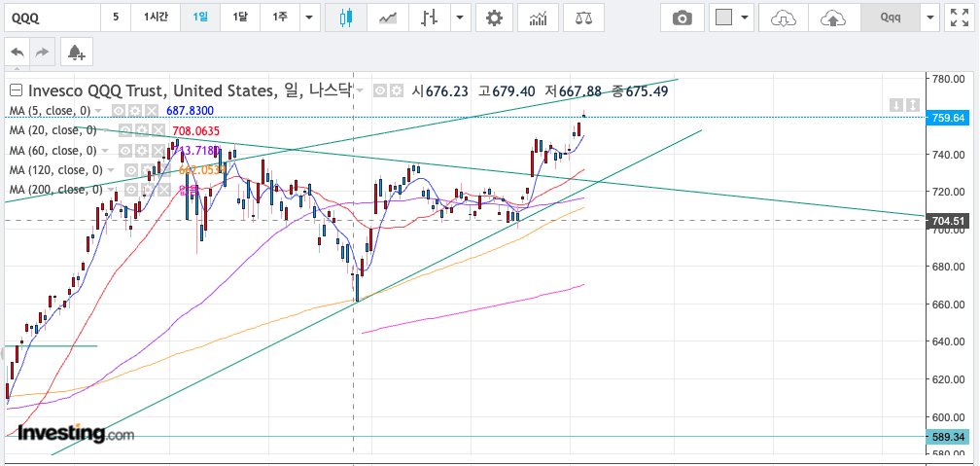Screen dimensions: 980x466
Task: Toggle fullscreen mode with the arrows icon
Action: click(x=960, y=18)
